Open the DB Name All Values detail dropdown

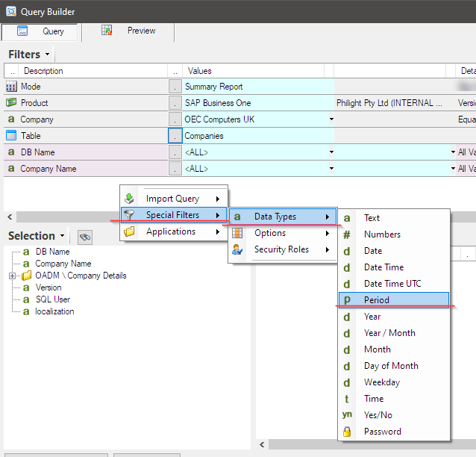[x=453, y=152]
